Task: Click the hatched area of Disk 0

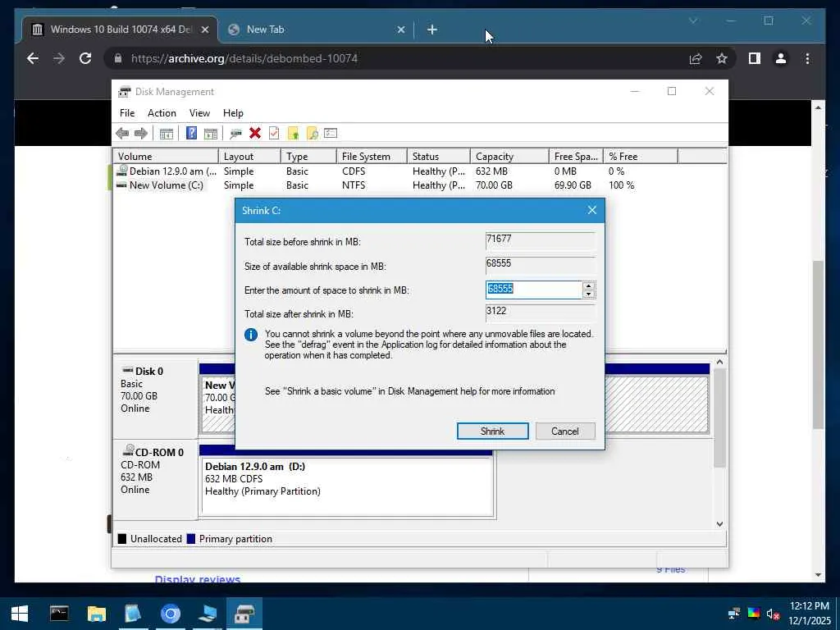Action: [656, 404]
